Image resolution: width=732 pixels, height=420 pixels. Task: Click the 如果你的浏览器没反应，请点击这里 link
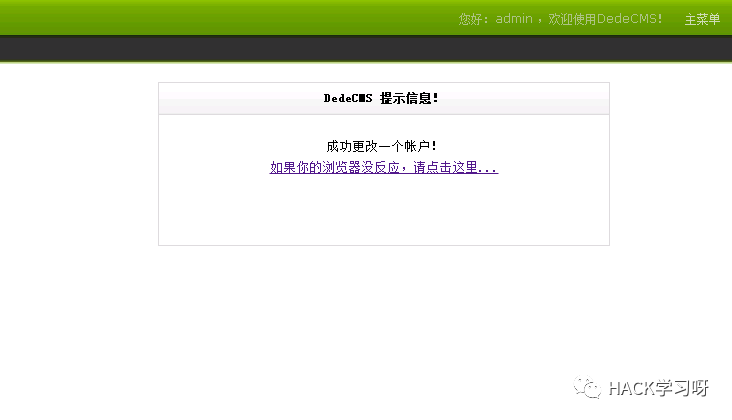[x=384, y=167]
